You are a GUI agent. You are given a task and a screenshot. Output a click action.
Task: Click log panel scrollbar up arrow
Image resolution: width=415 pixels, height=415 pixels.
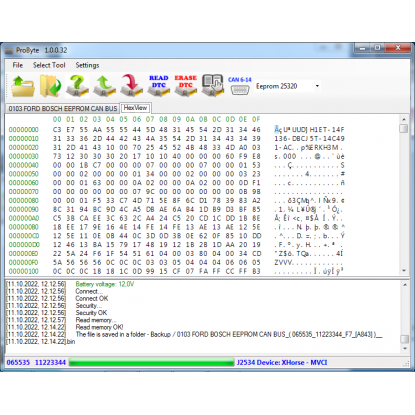point(405,285)
